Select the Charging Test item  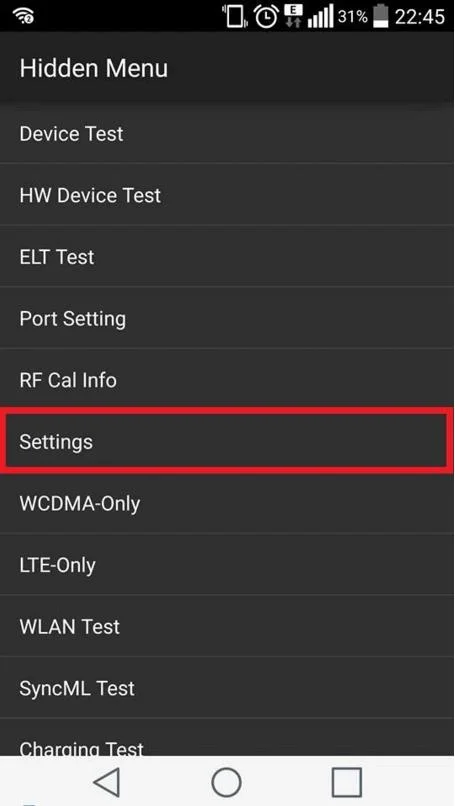[x=227, y=738]
